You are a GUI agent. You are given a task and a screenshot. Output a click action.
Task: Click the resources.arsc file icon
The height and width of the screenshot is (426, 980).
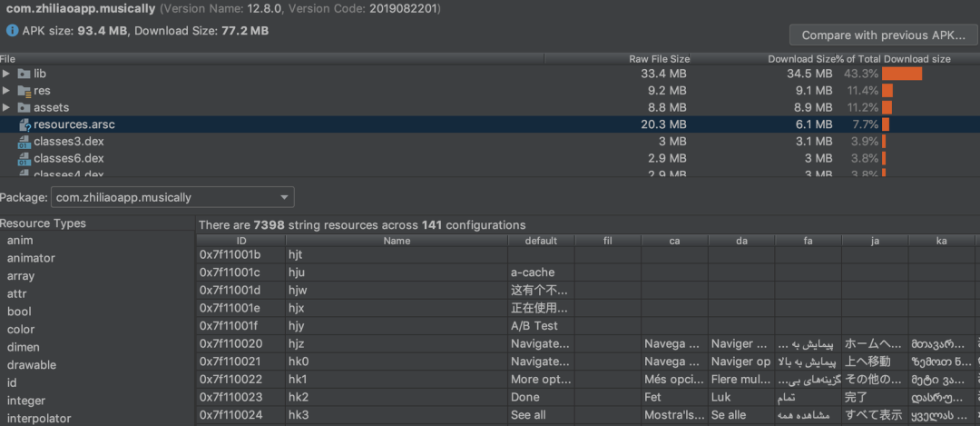pyautogui.click(x=24, y=124)
